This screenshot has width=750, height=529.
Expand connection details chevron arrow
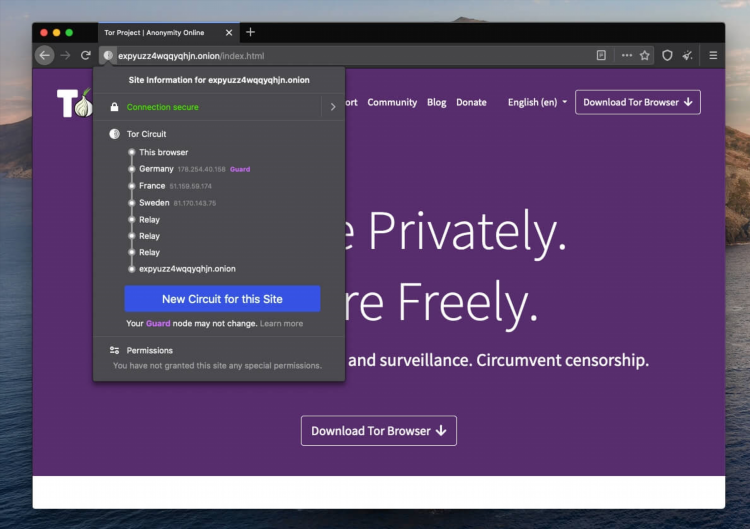tap(333, 107)
